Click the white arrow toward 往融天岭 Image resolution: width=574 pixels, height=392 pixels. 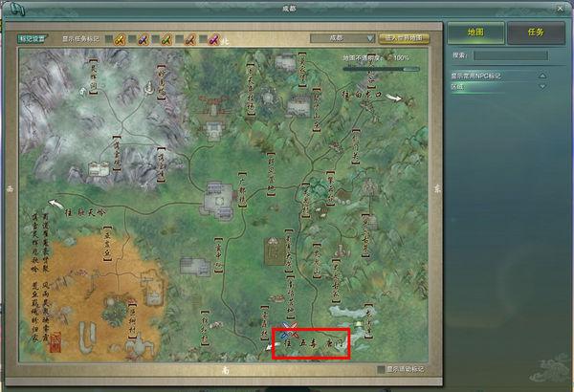click(x=55, y=203)
